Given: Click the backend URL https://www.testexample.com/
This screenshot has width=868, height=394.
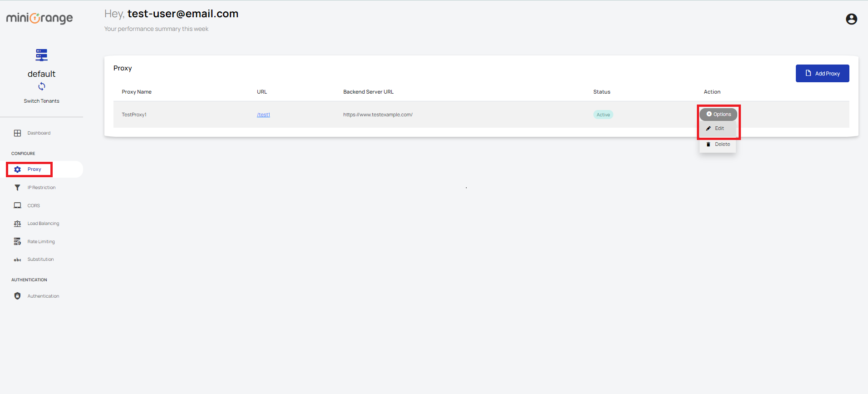Looking at the screenshot, I should point(378,115).
